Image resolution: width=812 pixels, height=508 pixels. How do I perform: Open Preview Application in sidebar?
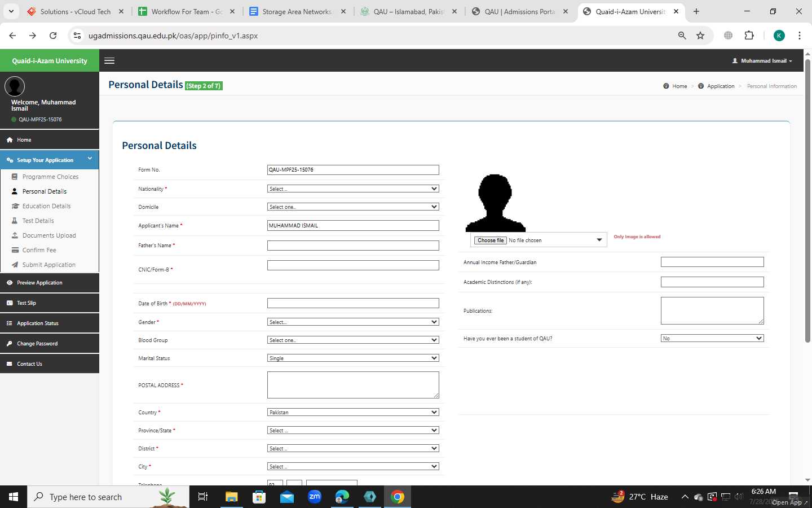50,283
